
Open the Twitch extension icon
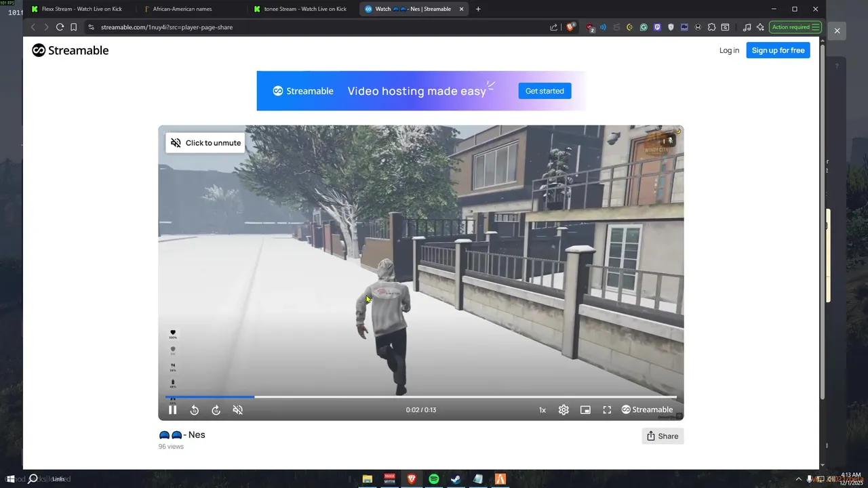tap(657, 27)
